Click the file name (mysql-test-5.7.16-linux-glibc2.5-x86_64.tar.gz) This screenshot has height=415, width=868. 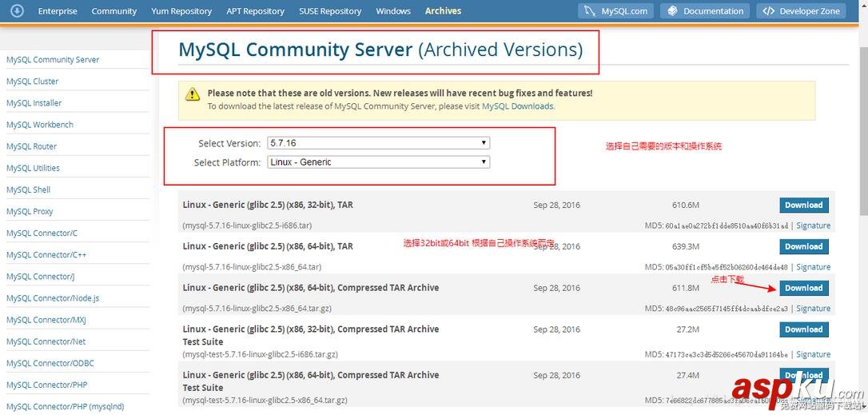265,401
